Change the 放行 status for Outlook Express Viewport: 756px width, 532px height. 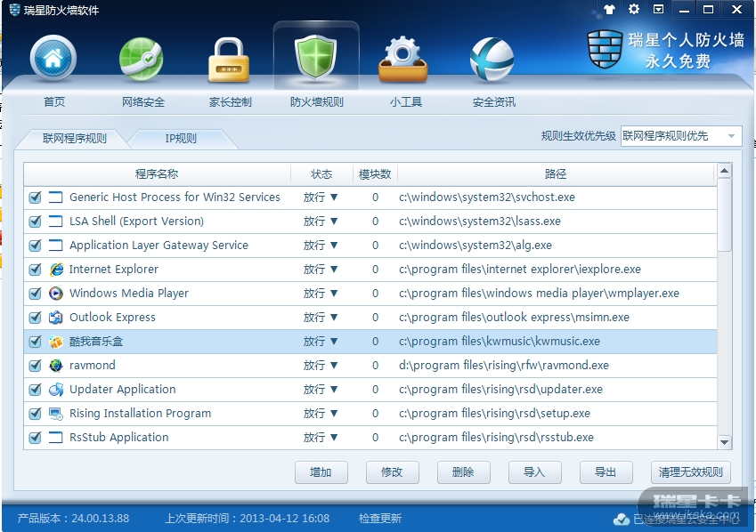click(321, 318)
